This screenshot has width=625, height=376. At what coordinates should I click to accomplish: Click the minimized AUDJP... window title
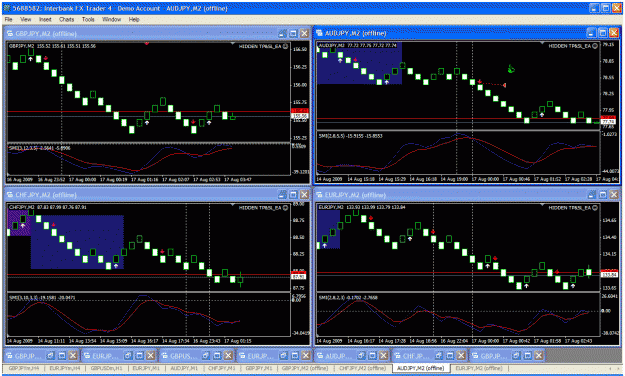(x=338, y=356)
